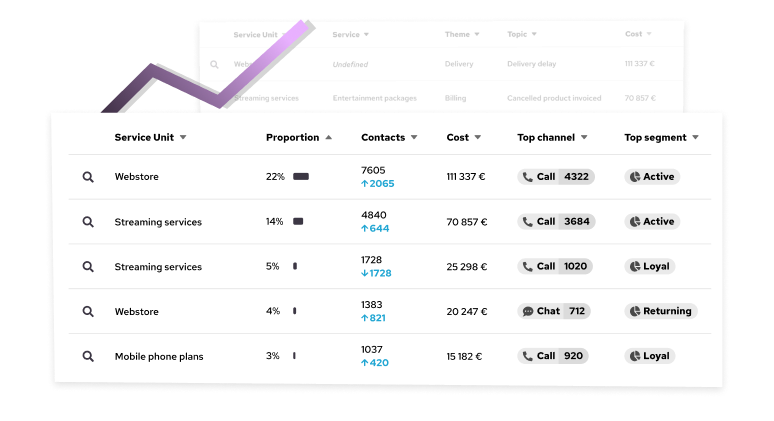The width and height of the screenshot is (774, 421).
Task: Sort by the Service Unit column arrow
Action: point(183,137)
